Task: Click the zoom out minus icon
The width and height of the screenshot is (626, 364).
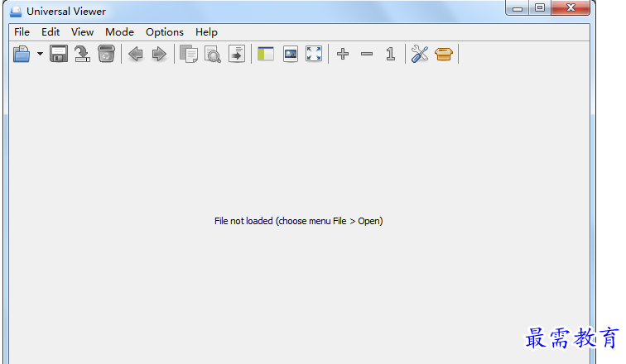Action: 367,54
